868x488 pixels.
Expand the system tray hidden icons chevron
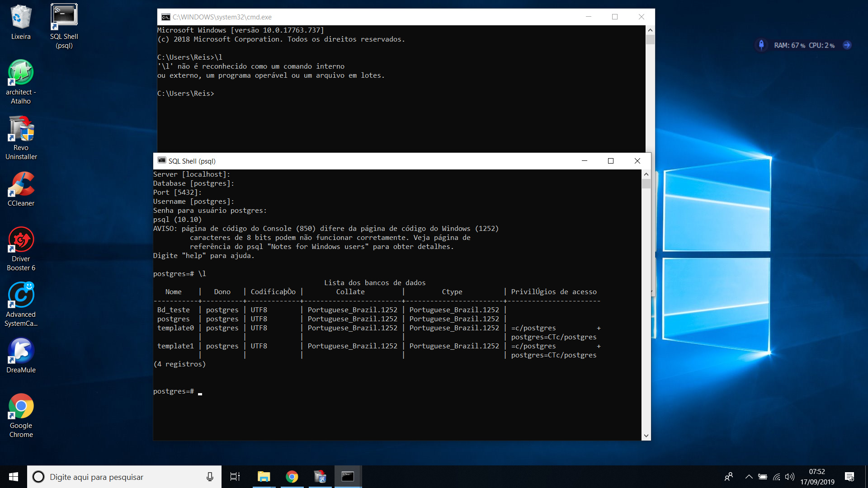pyautogui.click(x=749, y=477)
